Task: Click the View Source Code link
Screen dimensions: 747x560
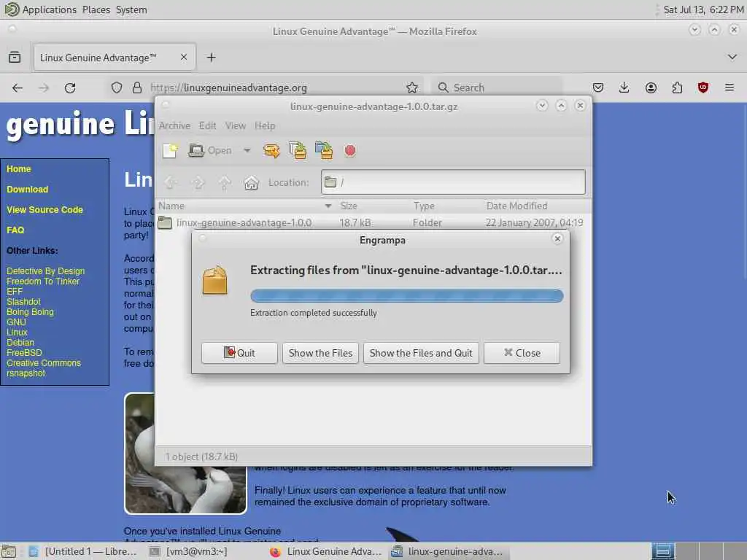Action: [x=44, y=210]
